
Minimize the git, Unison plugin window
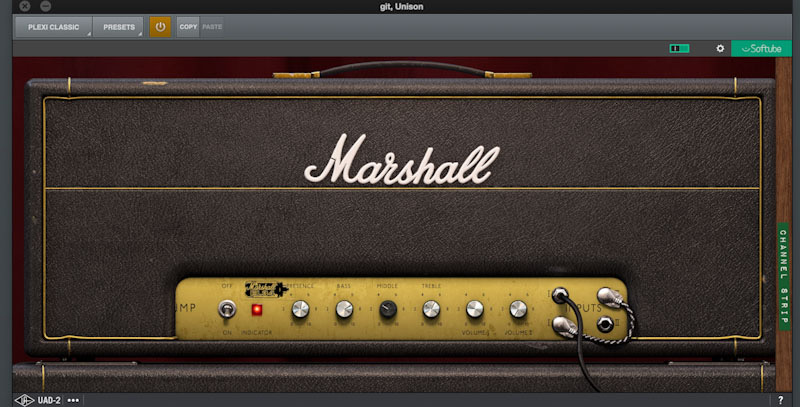click(x=45, y=6)
